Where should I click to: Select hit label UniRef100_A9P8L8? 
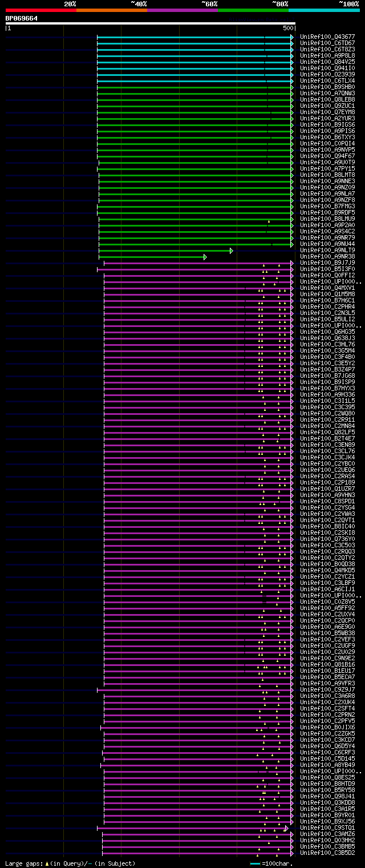[x=327, y=55]
